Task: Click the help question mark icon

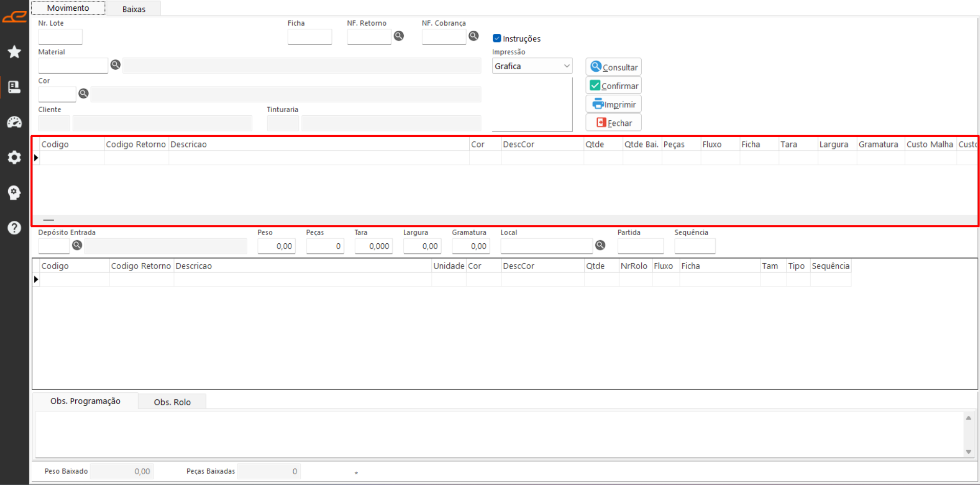Action: (14, 227)
